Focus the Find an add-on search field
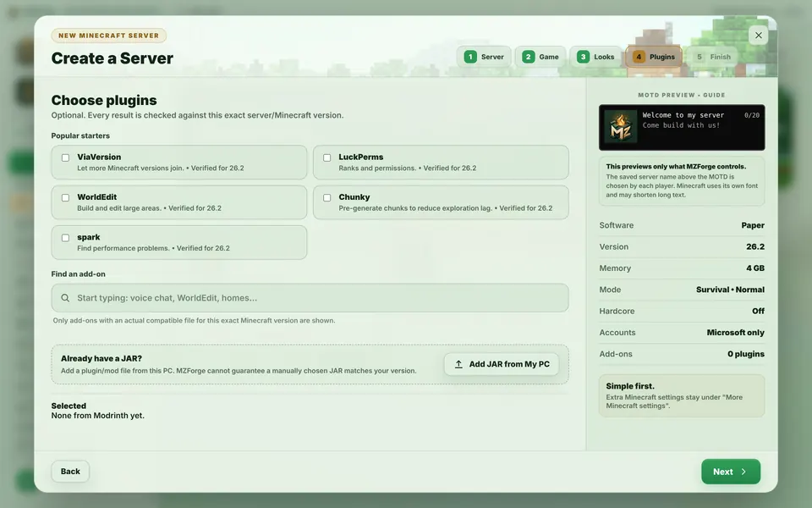 point(310,297)
